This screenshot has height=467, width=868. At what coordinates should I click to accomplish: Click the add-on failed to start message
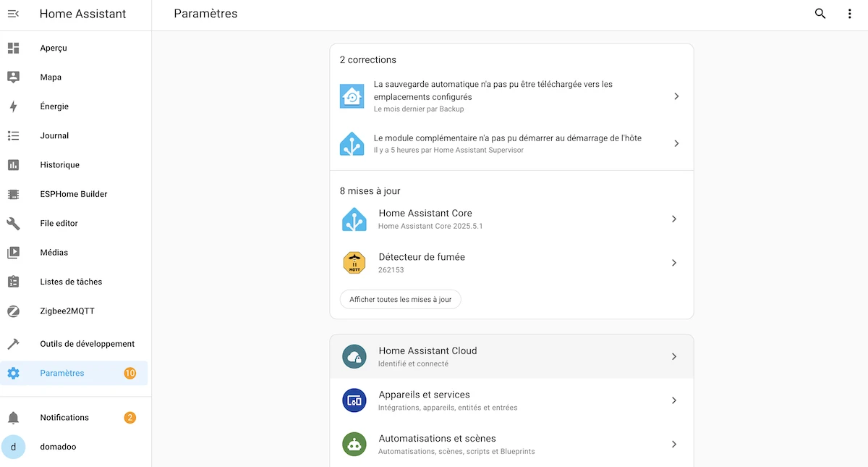coord(508,138)
